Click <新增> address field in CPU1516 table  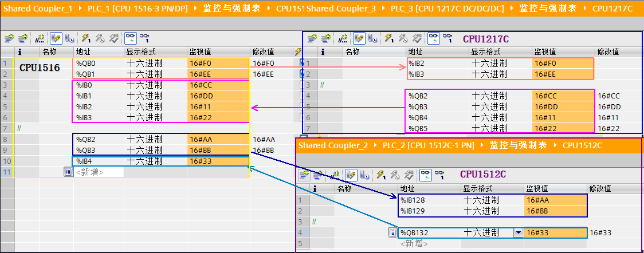click(99, 172)
